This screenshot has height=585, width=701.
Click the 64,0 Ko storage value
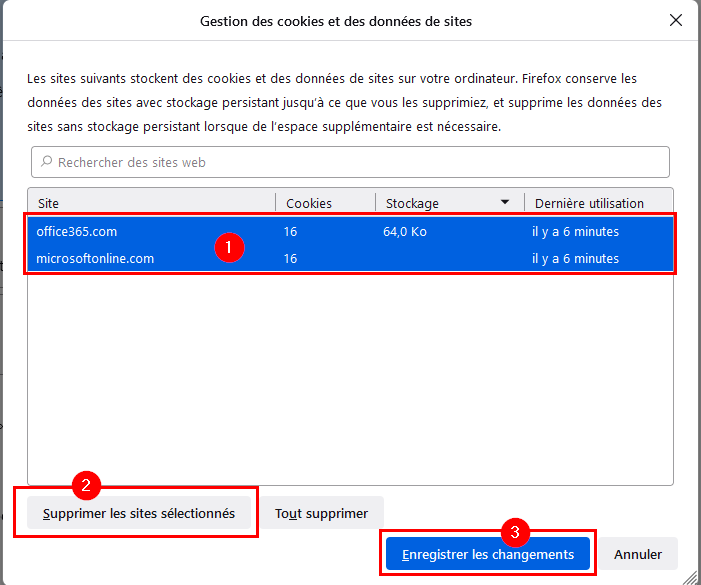(405, 231)
